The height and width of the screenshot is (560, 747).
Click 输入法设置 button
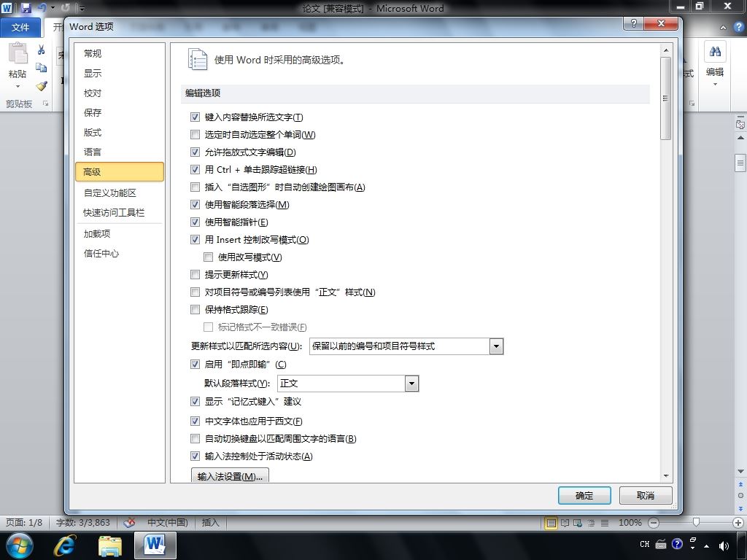tap(230, 475)
